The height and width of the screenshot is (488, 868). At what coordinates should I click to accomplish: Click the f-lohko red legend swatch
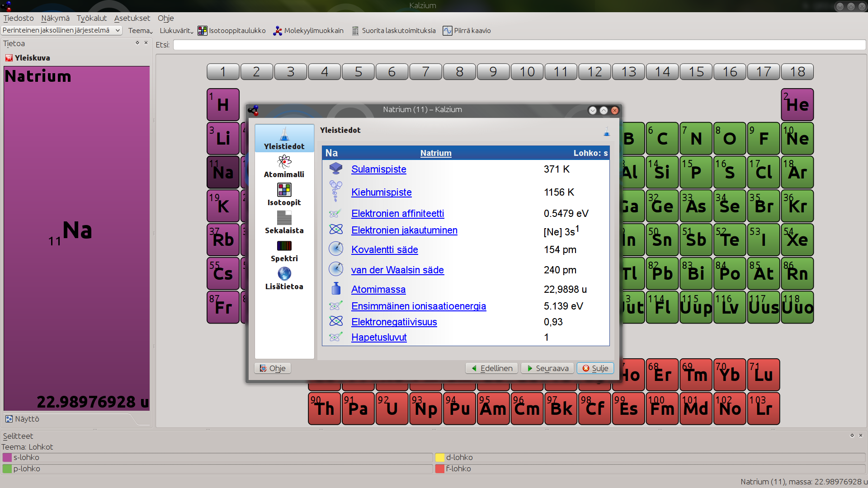click(440, 469)
